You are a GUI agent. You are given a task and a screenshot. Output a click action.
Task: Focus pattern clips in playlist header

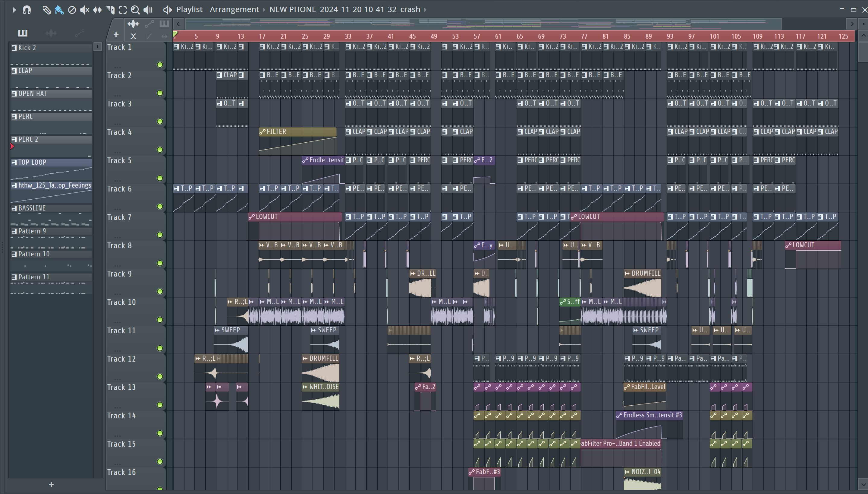164,24
